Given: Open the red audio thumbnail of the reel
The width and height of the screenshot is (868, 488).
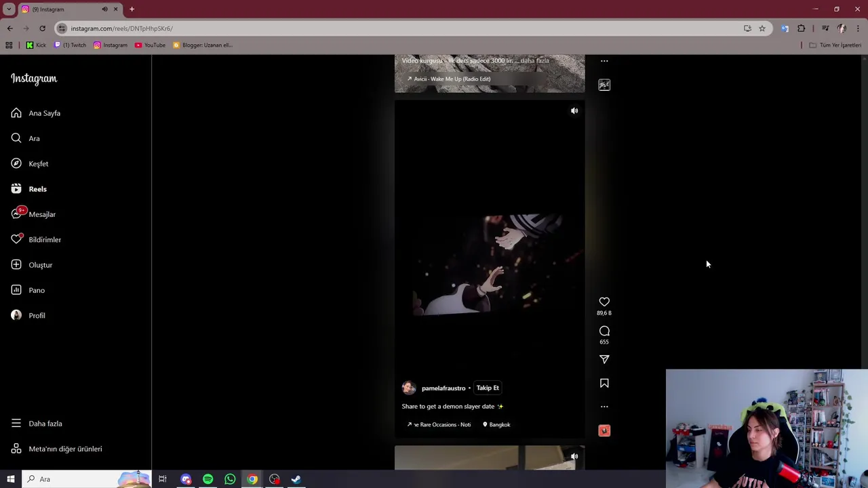Looking at the screenshot, I should coord(604,430).
